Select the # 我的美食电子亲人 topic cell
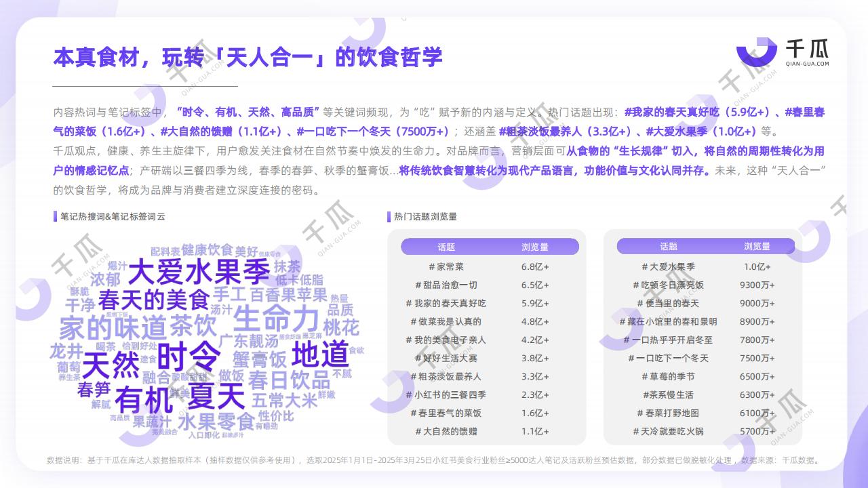Viewport: 868px width, 488px height. click(446, 340)
